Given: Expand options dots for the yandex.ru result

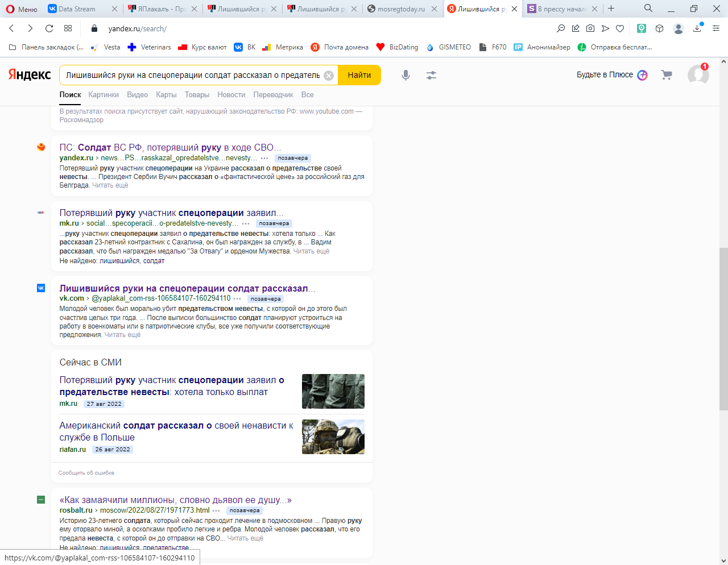Looking at the screenshot, I should click(264, 158).
